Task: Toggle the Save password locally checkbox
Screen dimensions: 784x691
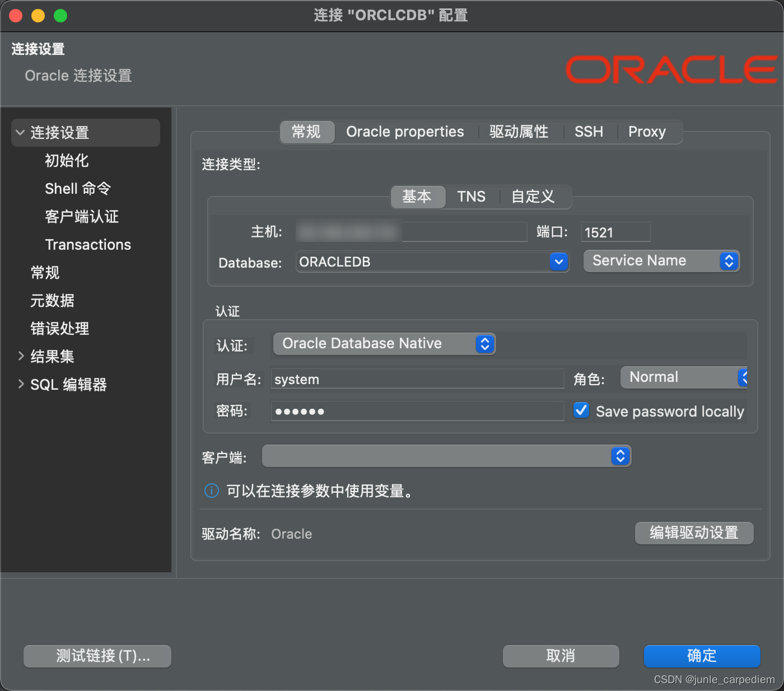Action: click(581, 410)
